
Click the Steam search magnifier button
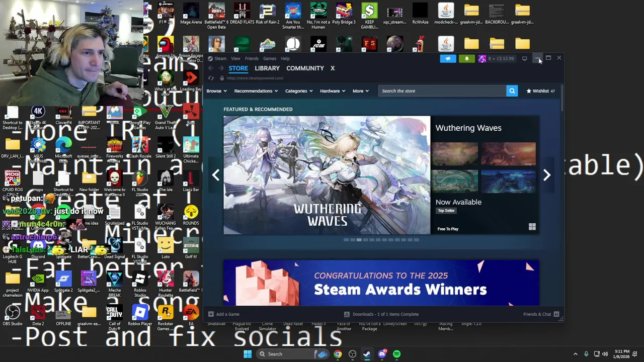[x=512, y=91]
